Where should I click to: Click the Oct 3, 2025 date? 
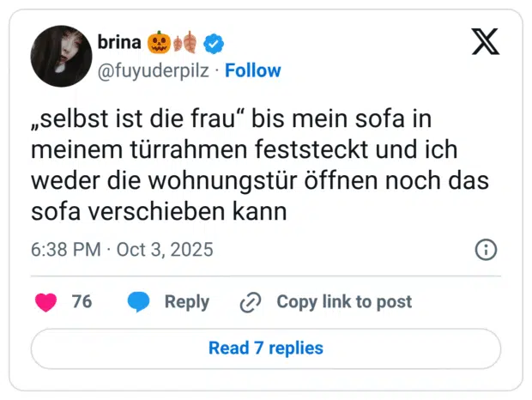point(165,250)
